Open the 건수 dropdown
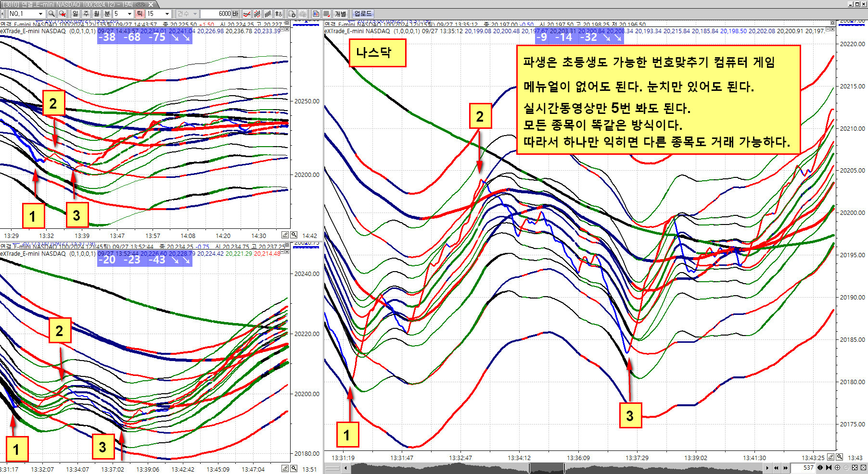 [x=195, y=14]
